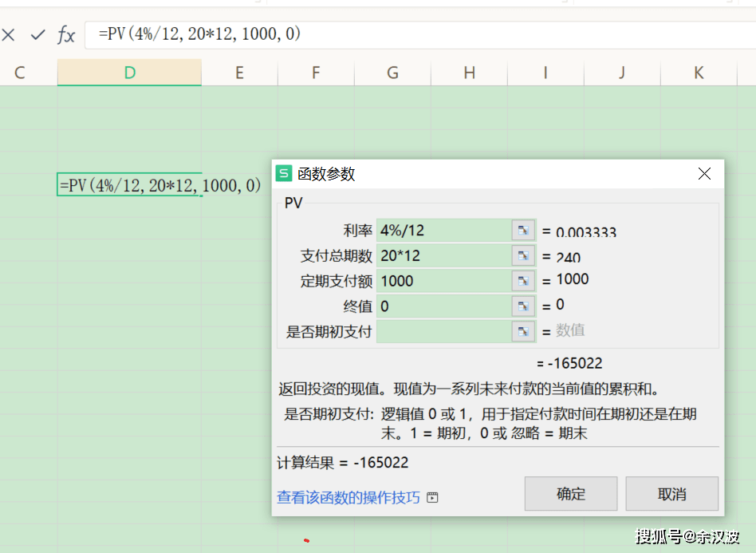Open the fx insert function icon
This screenshot has width=756, height=553.
tap(66, 35)
